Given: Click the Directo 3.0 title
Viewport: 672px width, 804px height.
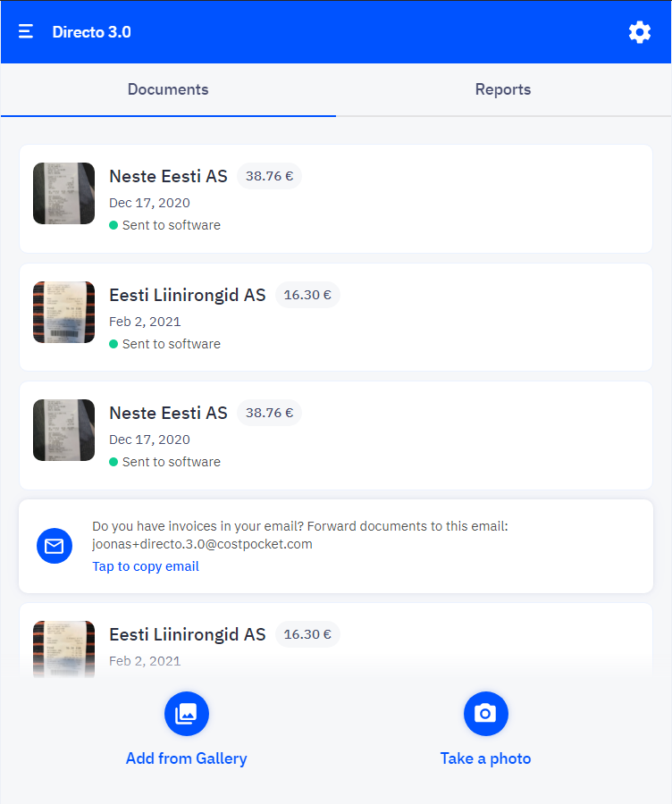Looking at the screenshot, I should point(92,32).
